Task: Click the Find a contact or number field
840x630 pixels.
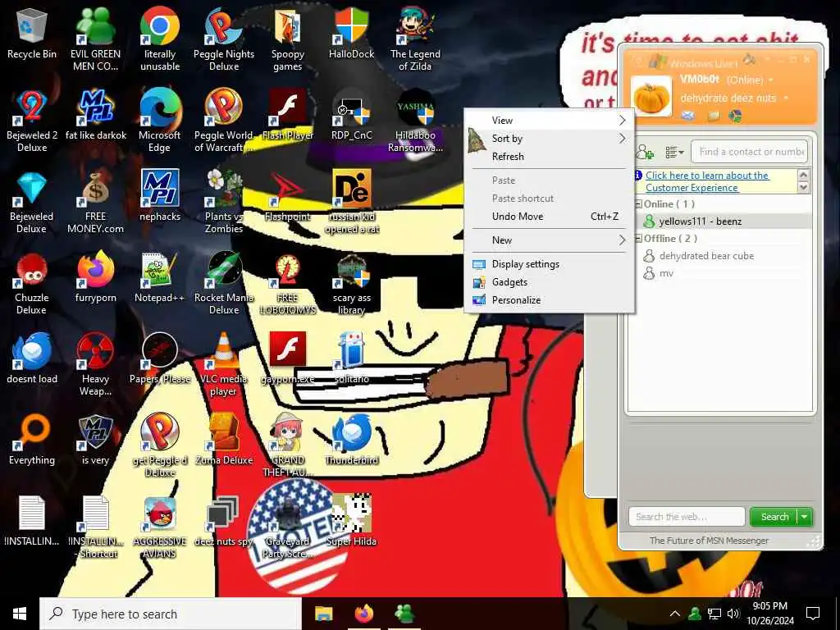Action: (x=750, y=152)
